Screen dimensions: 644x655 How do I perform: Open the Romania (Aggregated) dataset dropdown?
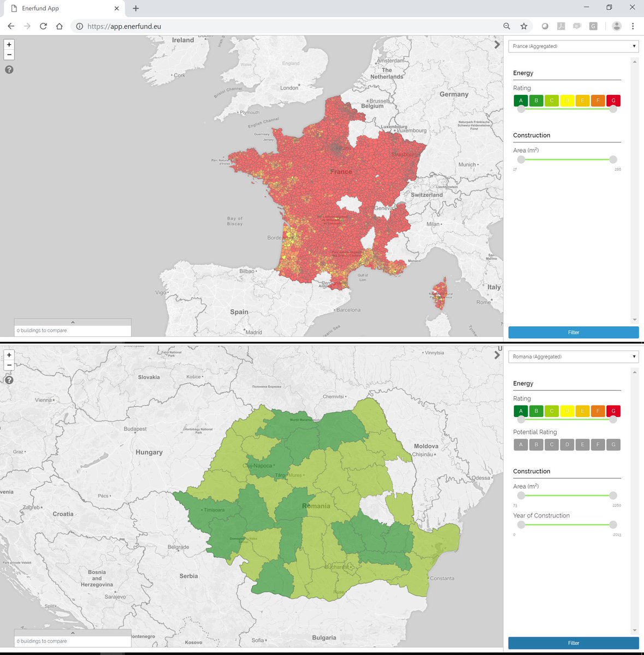[x=574, y=356]
